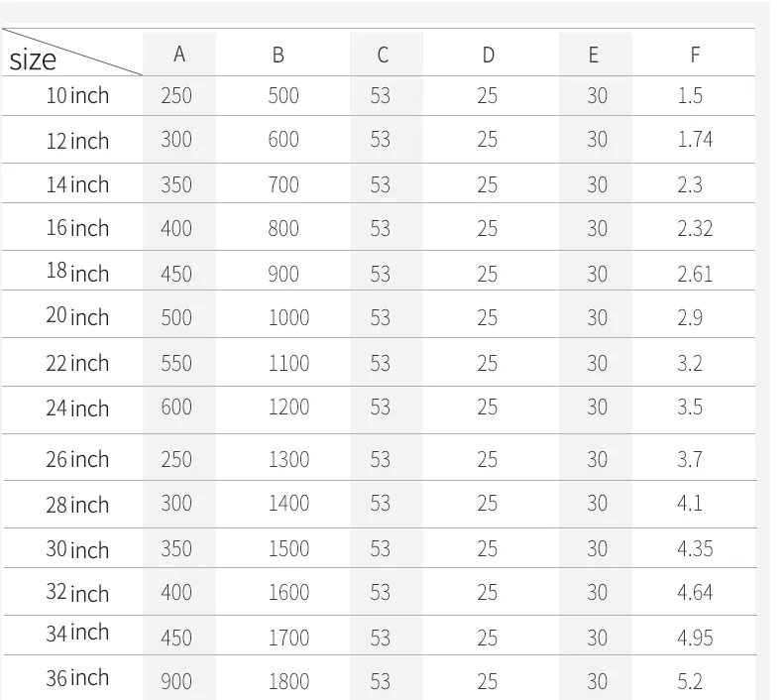The image size is (783, 700).
Task: Click the 1.74 value in column F
Action: pyautogui.click(x=695, y=140)
